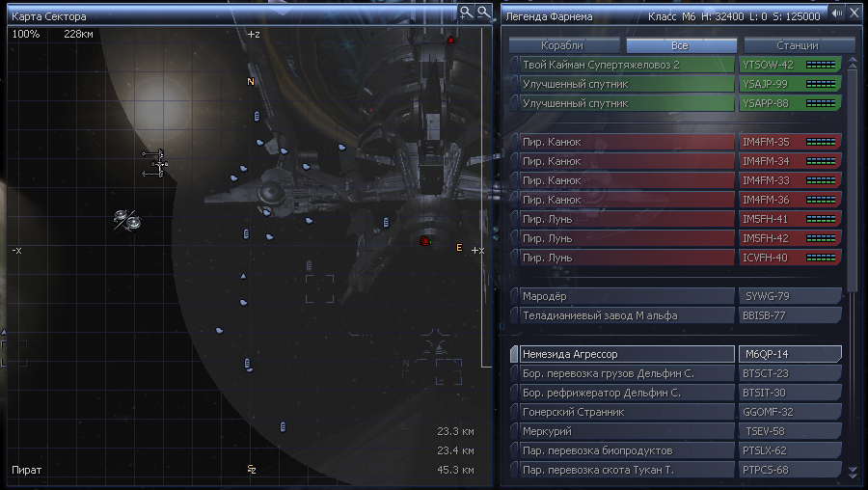Select Пир. Канюк row with ID IM4FM-34
The height and width of the screenshot is (490, 868).
pyautogui.click(x=627, y=161)
